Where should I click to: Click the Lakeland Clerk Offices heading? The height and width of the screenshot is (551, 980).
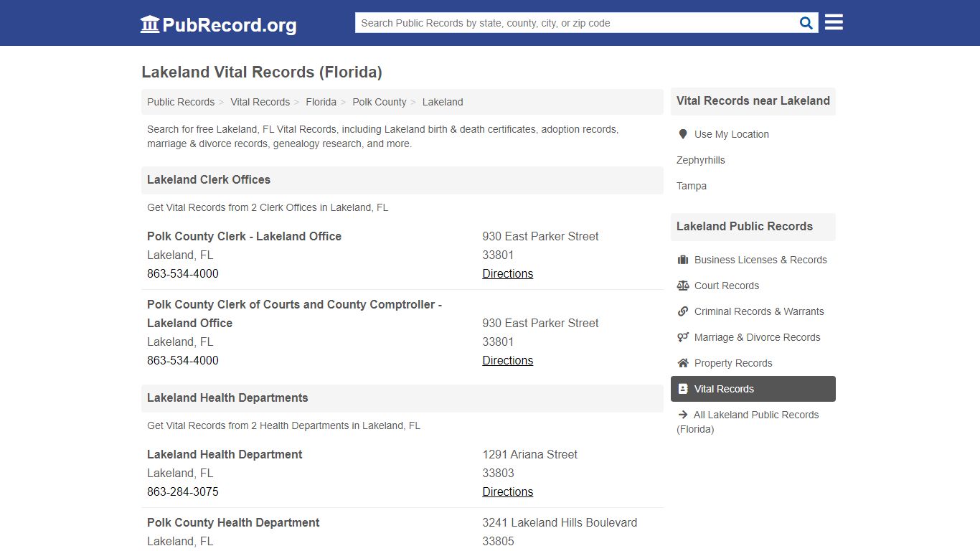(x=209, y=179)
